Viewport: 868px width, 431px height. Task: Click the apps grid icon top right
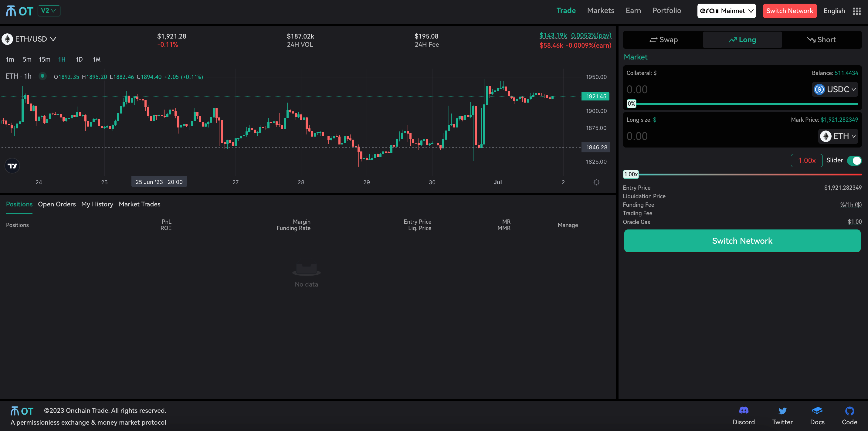point(857,11)
